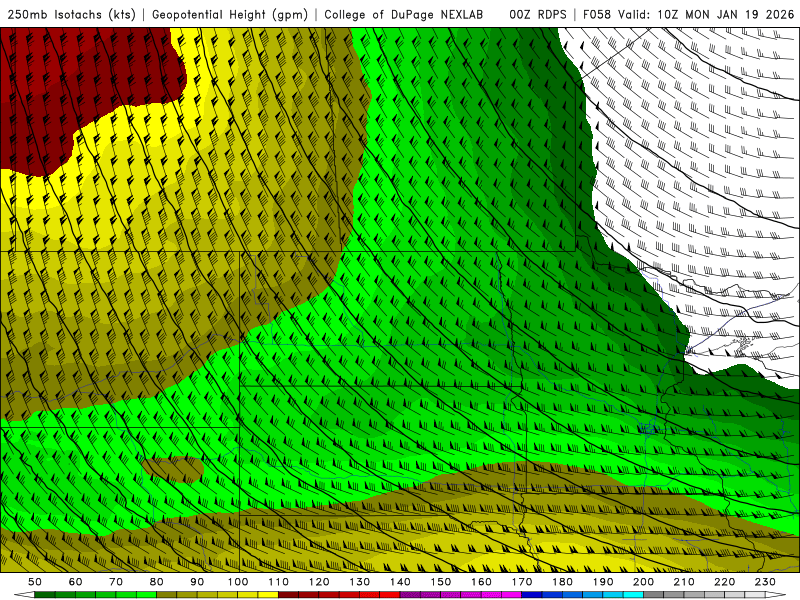Click the left arrow cap of the color bar
This screenshot has height=600, width=800.
pyautogui.click(x=24, y=595)
